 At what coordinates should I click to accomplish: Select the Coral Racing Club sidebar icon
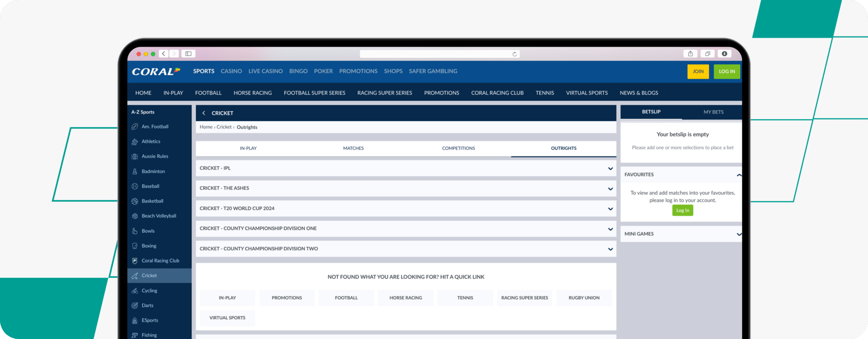135,261
